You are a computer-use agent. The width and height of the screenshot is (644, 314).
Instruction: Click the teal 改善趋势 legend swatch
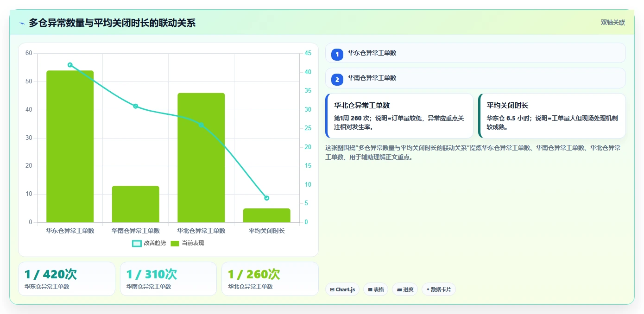click(x=137, y=244)
